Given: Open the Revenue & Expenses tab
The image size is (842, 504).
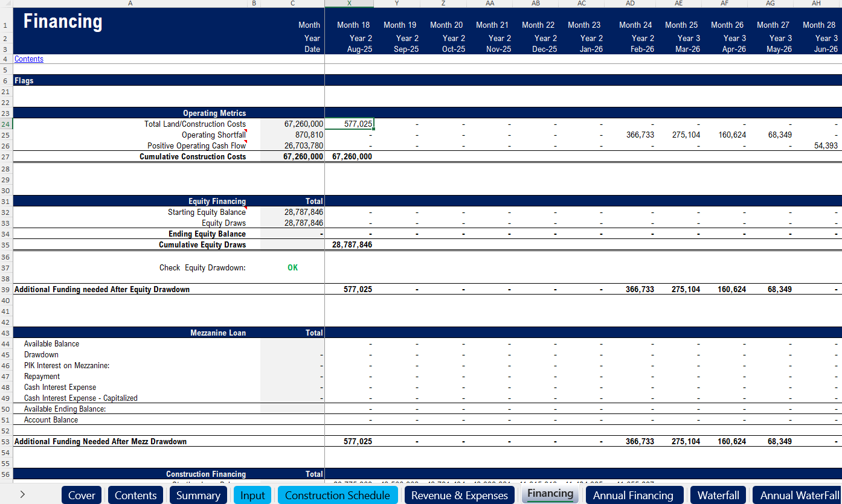Looking at the screenshot, I should tap(459, 496).
